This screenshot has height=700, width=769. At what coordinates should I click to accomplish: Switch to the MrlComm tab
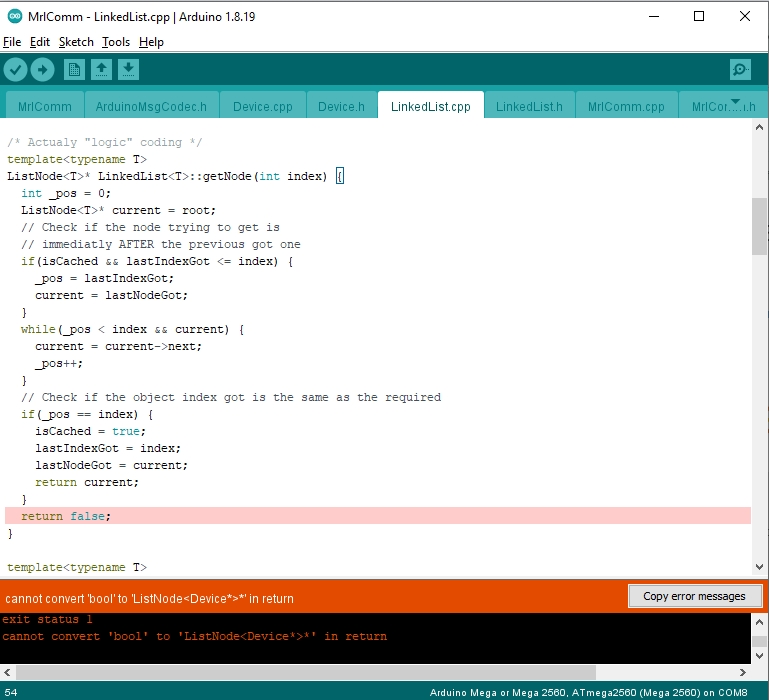pyautogui.click(x=45, y=106)
